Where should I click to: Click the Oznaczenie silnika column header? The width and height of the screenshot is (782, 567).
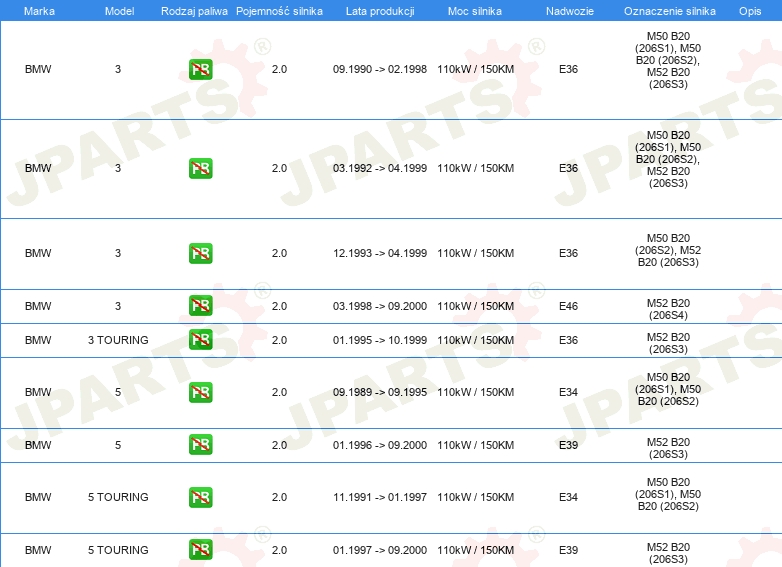670,11
